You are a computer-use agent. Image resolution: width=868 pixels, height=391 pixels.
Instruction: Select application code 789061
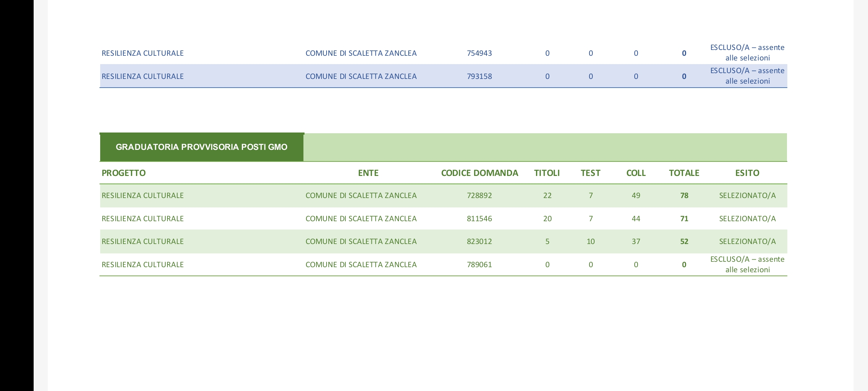click(x=480, y=265)
